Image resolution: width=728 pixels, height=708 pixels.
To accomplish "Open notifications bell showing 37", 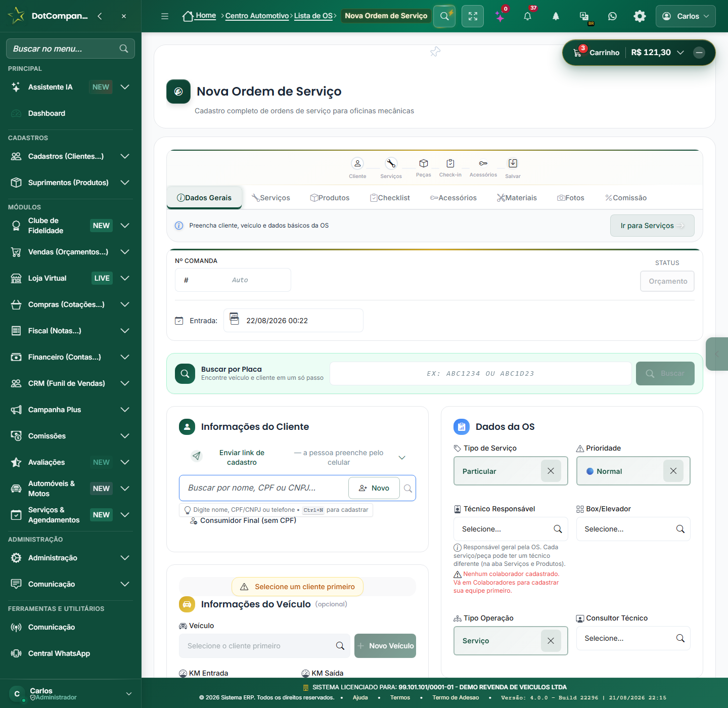I will coord(527,16).
